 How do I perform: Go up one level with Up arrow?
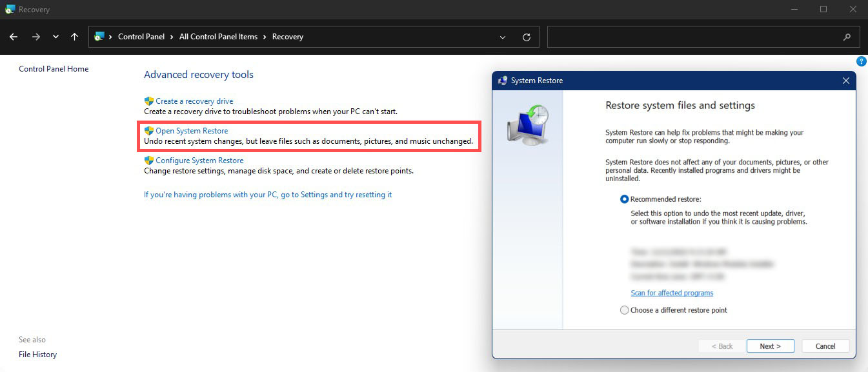pyautogui.click(x=75, y=37)
